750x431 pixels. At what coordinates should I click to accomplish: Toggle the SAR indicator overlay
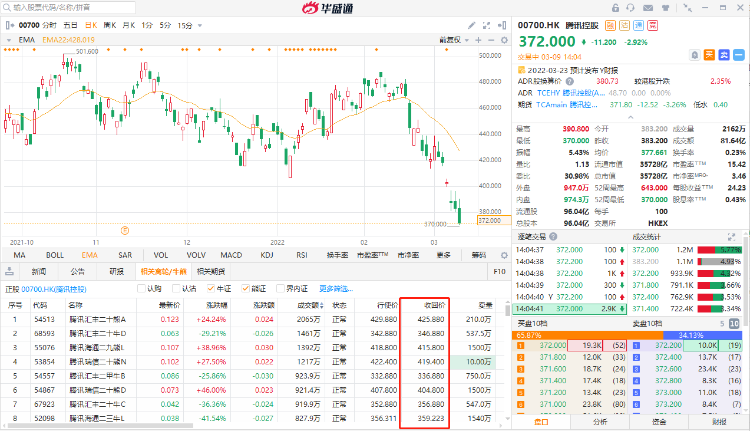tap(125, 255)
